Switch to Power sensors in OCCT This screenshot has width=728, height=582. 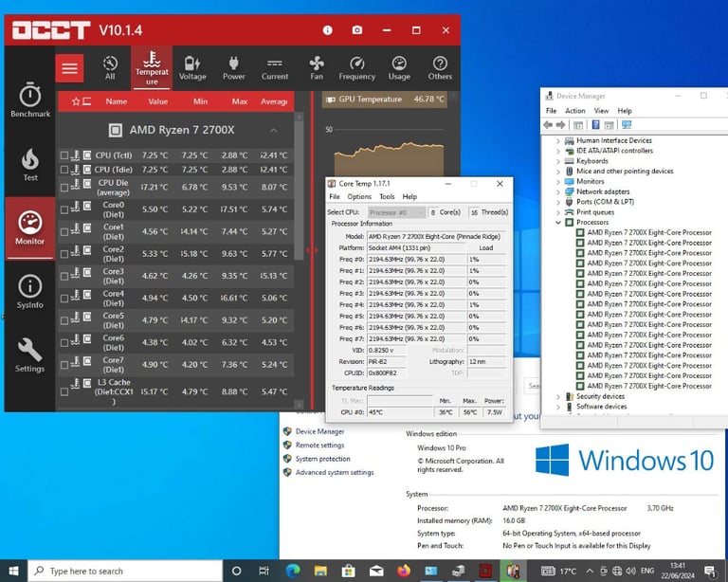coord(233,67)
